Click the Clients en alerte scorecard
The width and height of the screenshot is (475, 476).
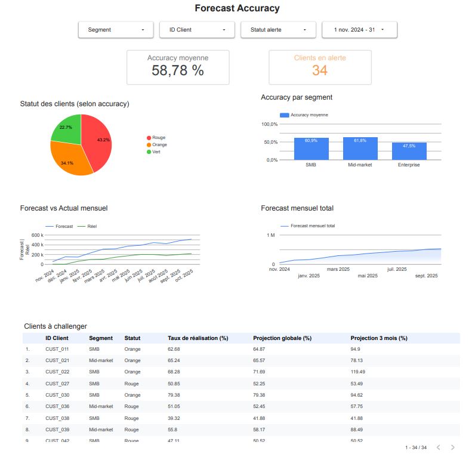pos(320,67)
